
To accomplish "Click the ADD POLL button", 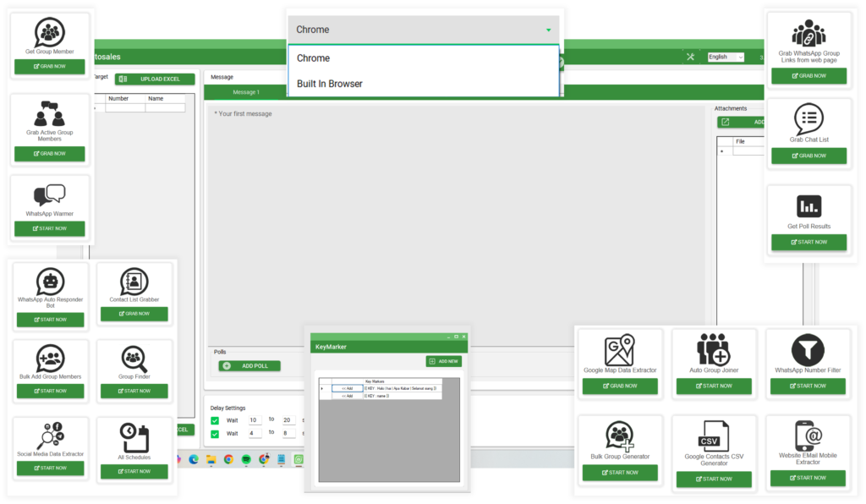I will 249,366.
